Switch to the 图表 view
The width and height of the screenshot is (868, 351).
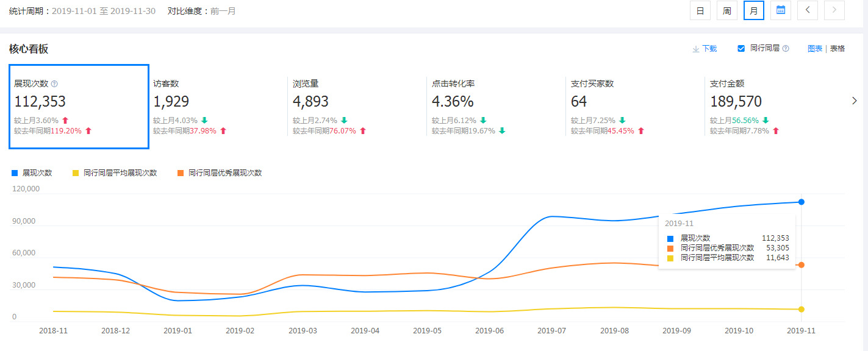point(815,49)
